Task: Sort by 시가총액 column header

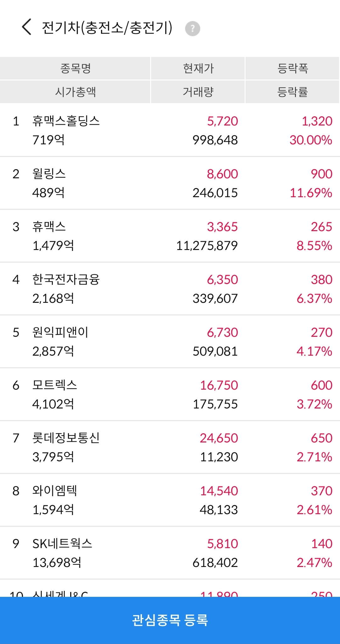Action: pyautogui.click(x=75, y=92)
